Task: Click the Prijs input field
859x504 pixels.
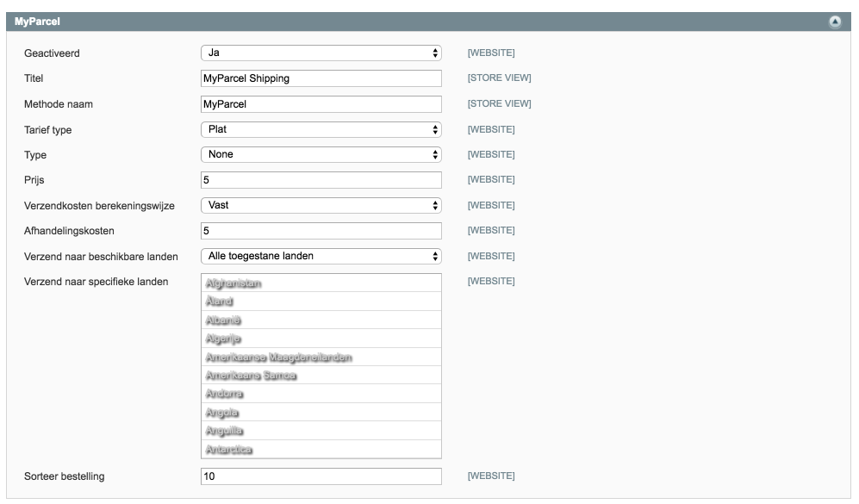Action: click(321, 180)
